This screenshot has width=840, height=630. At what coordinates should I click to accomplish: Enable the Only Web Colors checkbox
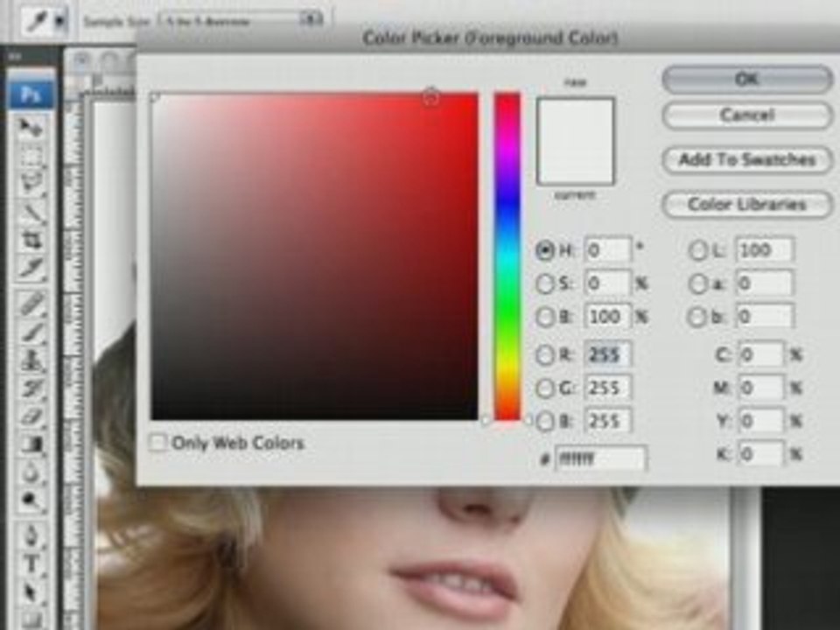[158, 443]
